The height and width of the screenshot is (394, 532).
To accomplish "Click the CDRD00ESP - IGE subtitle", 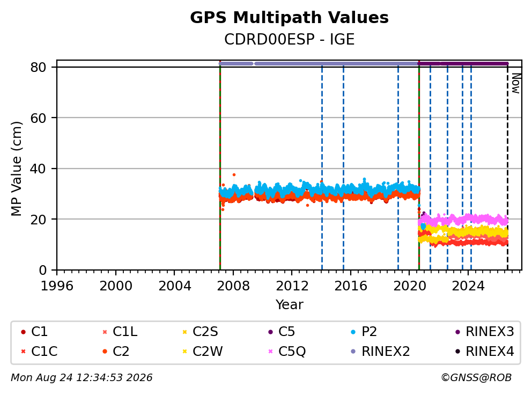I will tap(289, 39).
